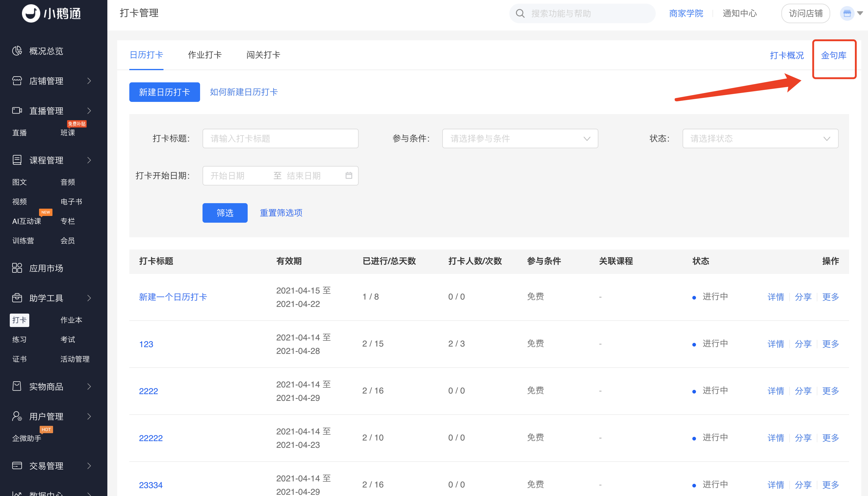Select 电子书 in sidebar
The width and height of the screenshot is (868, 496).
(x=71, y=202)
